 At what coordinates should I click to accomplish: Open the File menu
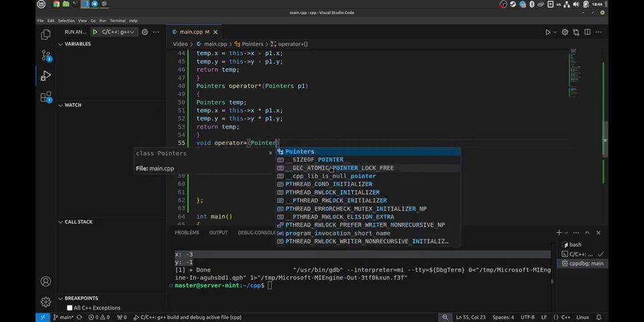pyautogui.click(x=40, y=21)
